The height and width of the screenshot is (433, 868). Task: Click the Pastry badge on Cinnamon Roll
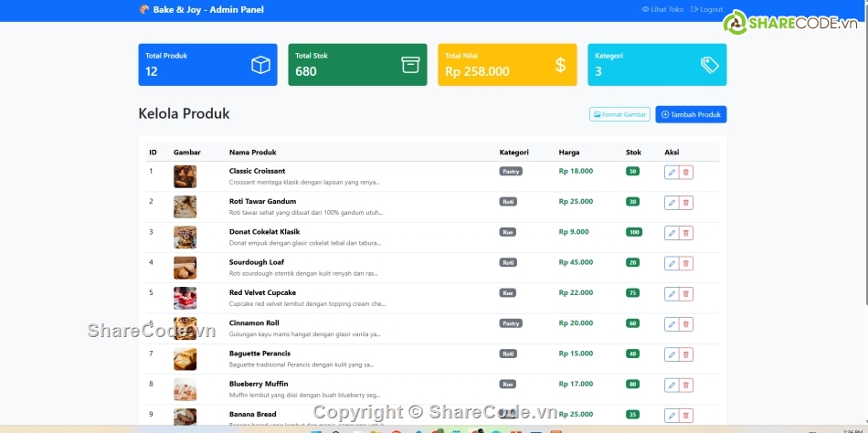click(511, 323)
